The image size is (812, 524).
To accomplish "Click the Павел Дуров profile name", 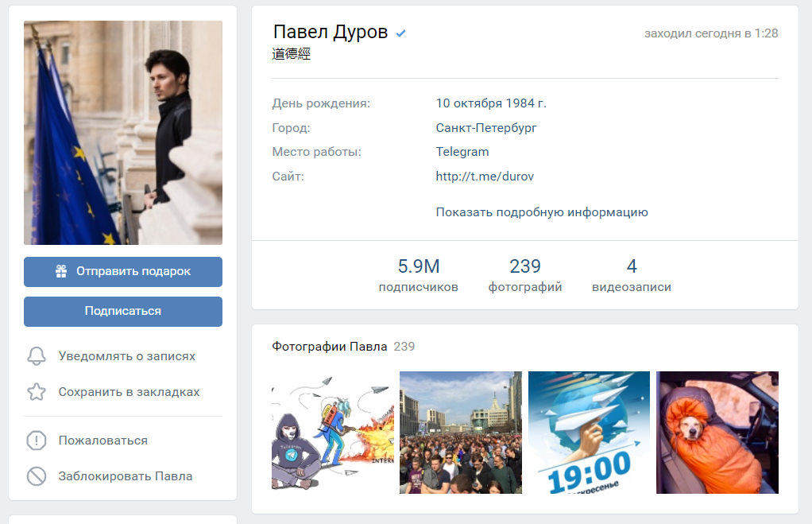I will tap(331, 32).
